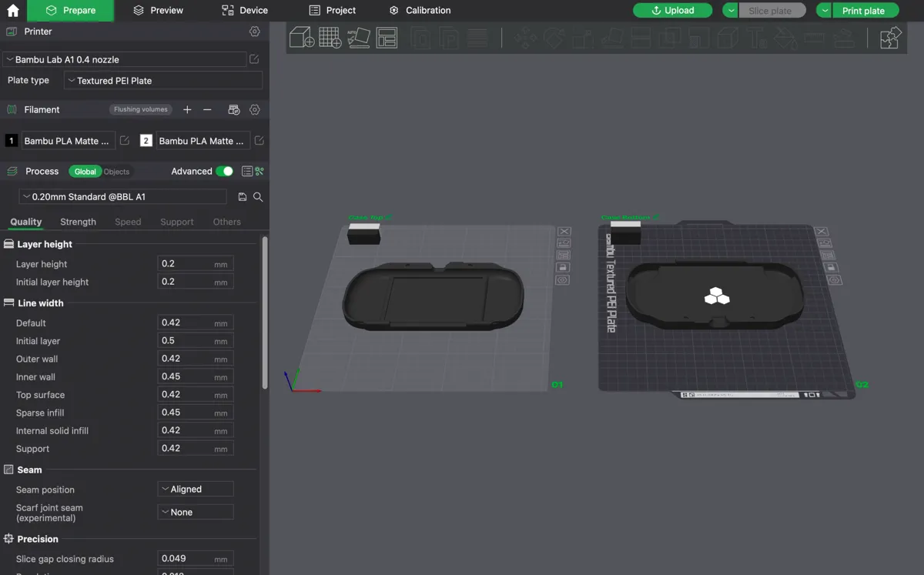Click the Flushing volumes button
The image size is (924, 575).
(141, 109)
